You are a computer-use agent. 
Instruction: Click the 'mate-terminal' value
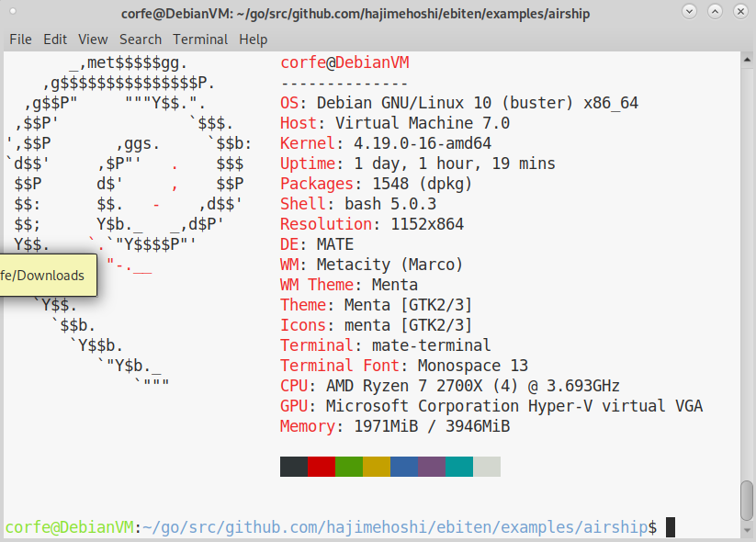(x=432, y=345)
